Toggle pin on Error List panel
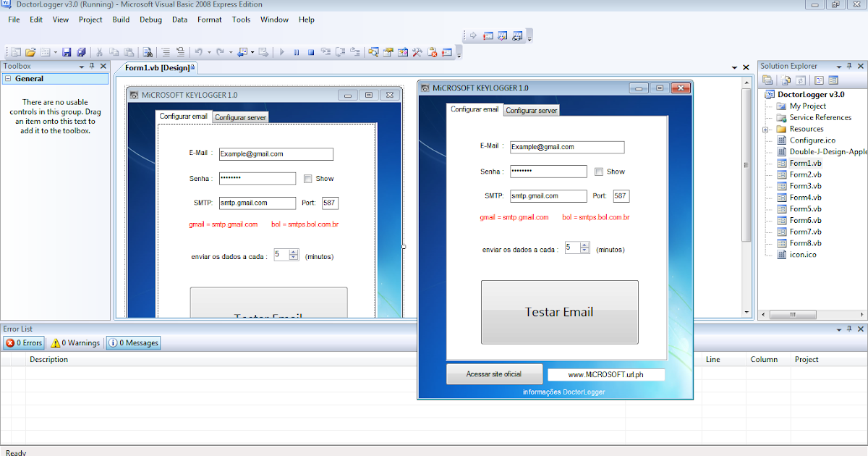The height and width of the screenshot is (456, 868). pos(848,329)
